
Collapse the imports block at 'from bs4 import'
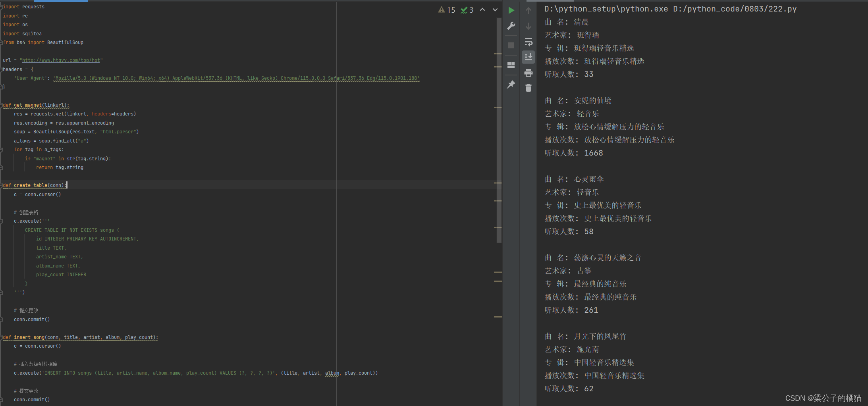[2, 42]
